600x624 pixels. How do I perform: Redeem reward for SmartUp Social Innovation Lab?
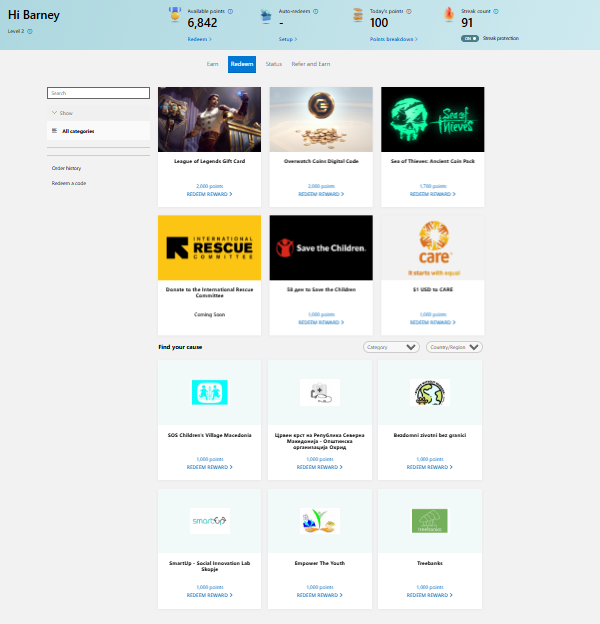[x=210, y=595]
